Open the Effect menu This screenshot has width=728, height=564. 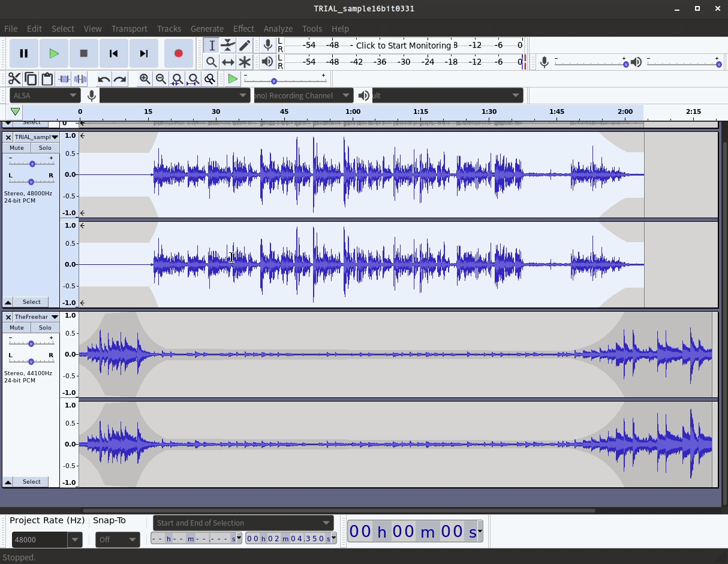point(243,28)
